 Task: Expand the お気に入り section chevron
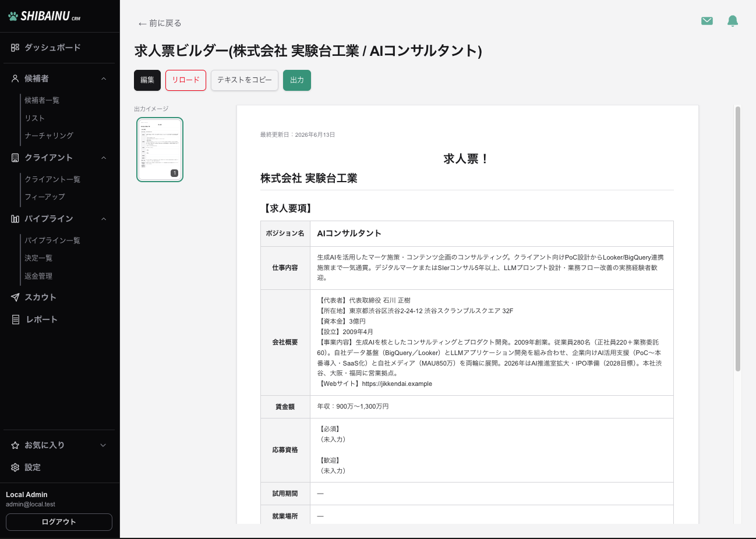(x=103, y=445)
